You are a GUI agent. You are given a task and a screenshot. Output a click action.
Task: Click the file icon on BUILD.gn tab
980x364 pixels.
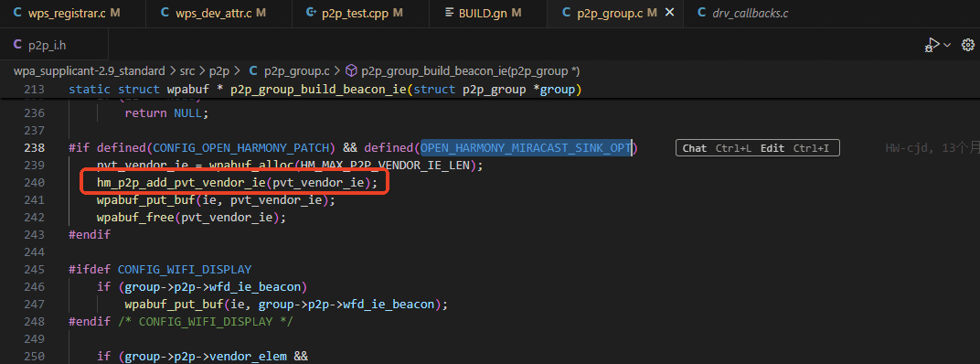tap(449, 13)
